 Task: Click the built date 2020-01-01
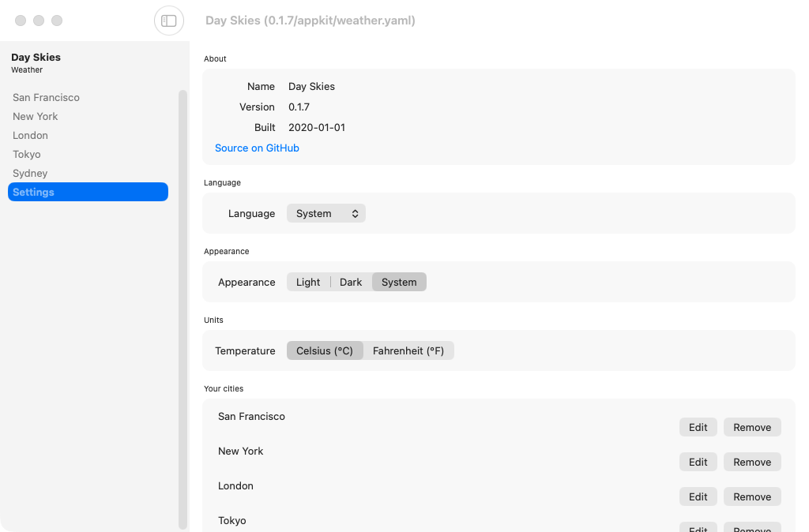pos(317,127)
